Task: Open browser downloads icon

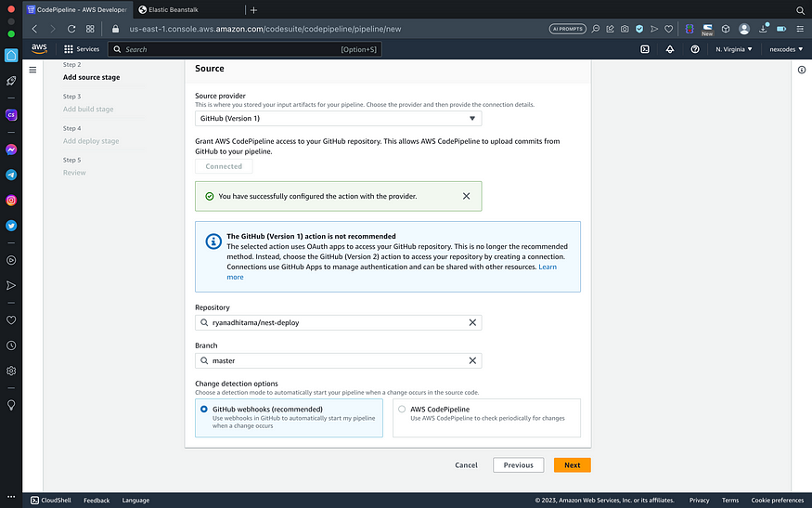Action: coord(764,29)
